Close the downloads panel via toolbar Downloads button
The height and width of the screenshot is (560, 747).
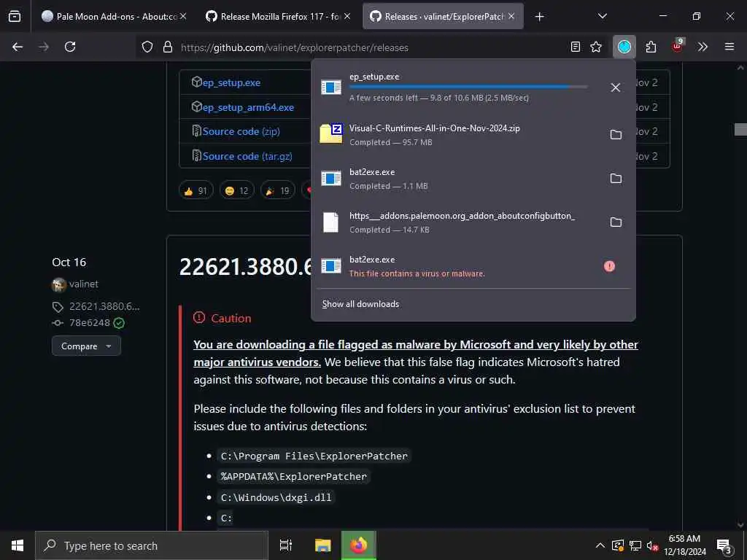click(624, 47)
